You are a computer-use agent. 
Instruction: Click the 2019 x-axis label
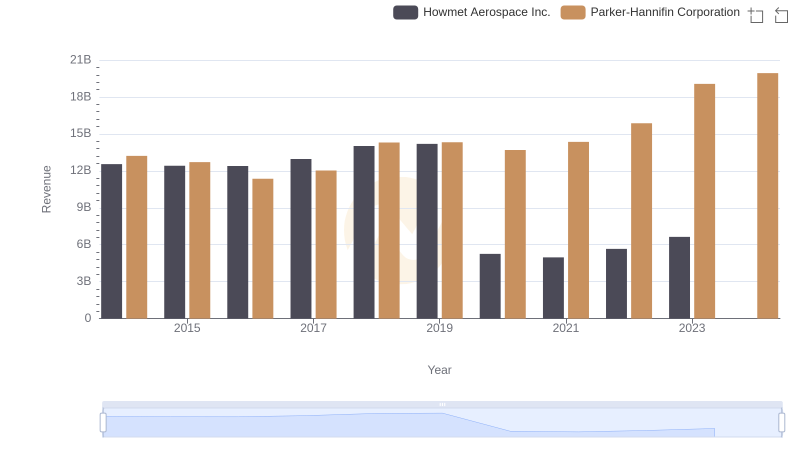pyautogui.click(x=440, y=328)
